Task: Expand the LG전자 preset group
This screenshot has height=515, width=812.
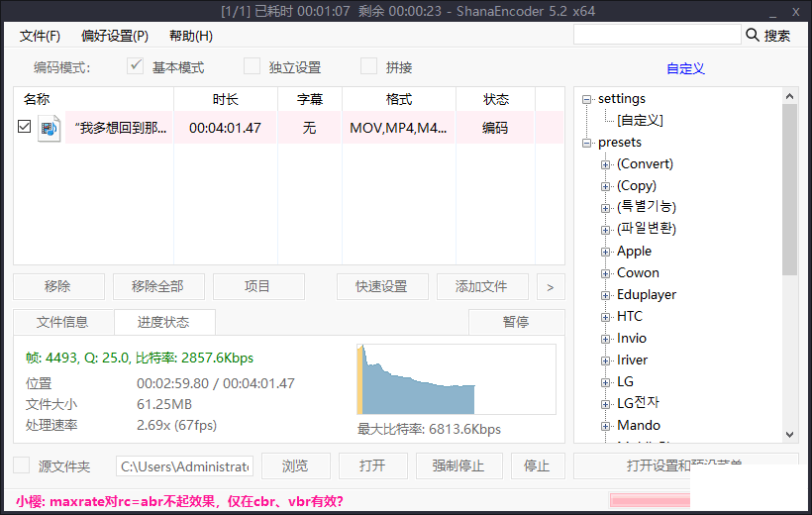Action: [x=605, y=404]
